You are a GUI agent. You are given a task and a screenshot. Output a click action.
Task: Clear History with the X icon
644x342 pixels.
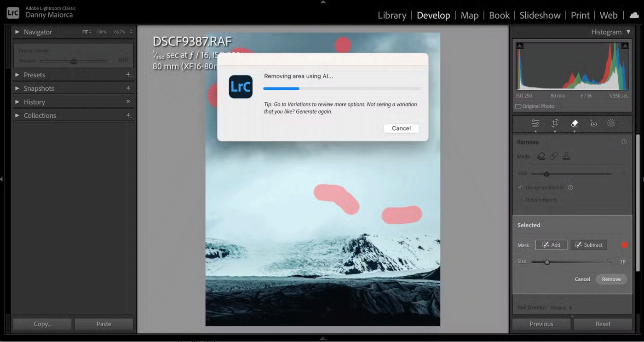click(128, 102)
